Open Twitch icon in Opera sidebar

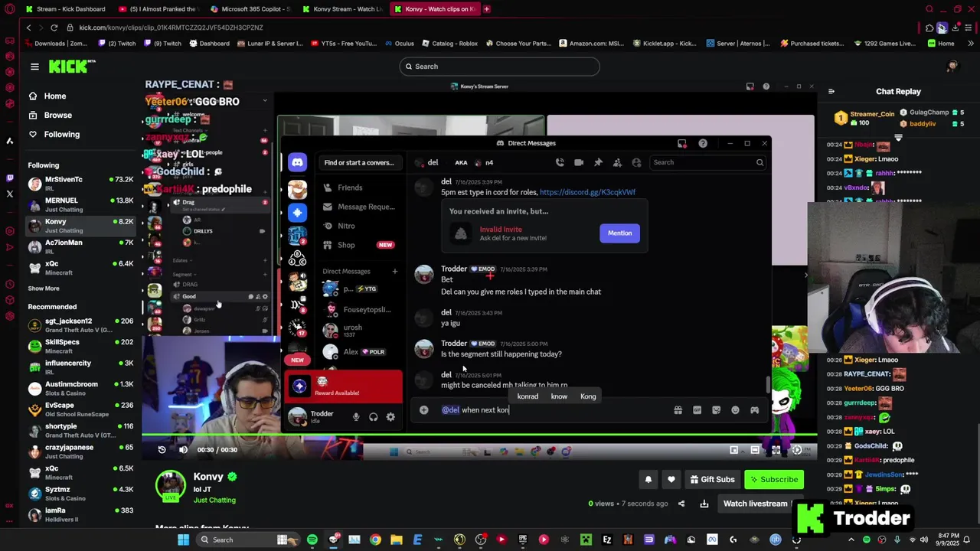[x=9, y=178]
